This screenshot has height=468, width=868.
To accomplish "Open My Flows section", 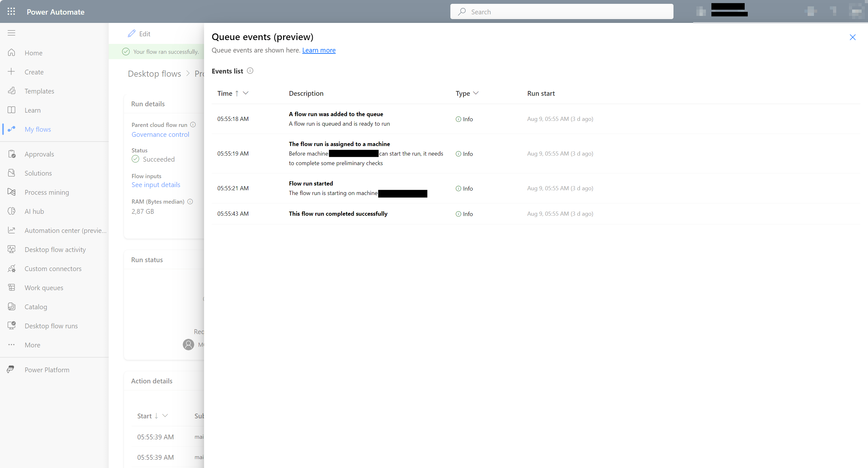I will pos(38,129).
